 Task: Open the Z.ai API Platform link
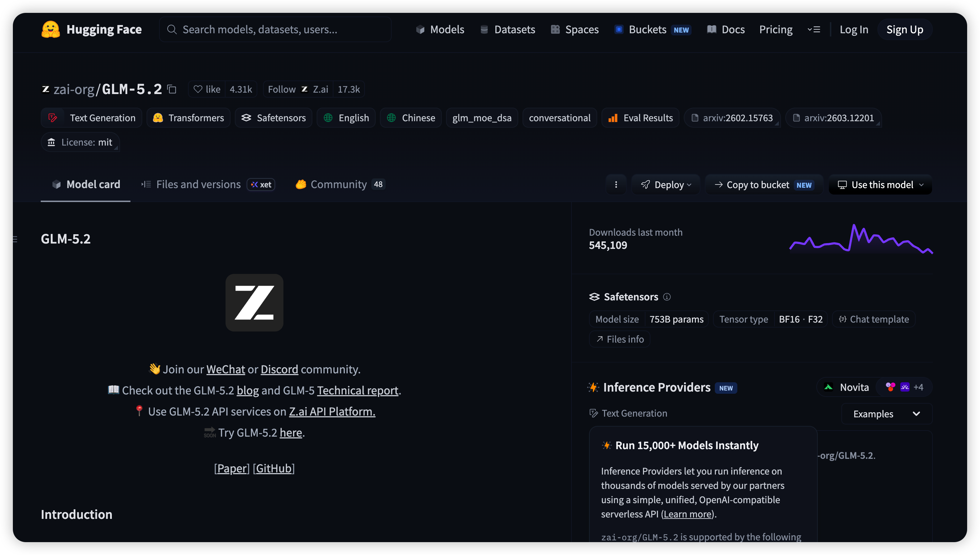click(332, 411)
